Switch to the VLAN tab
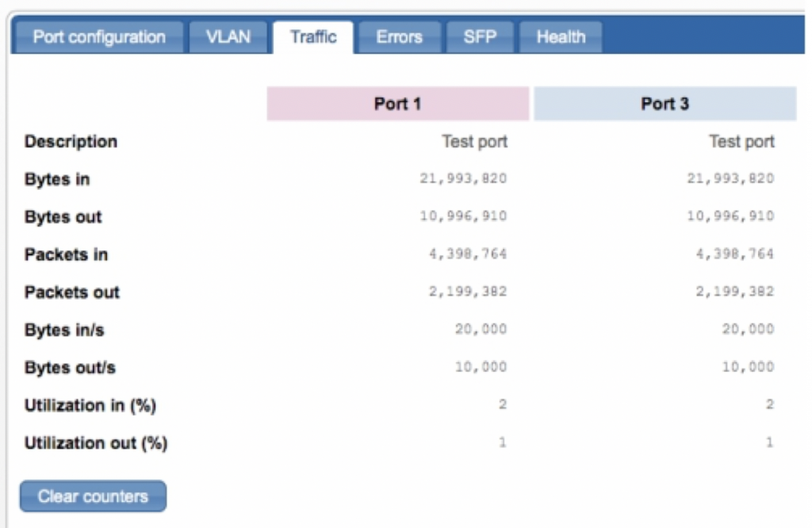The width and height of the screenshot is (812, 528). pyautogui.click(x=228, y=37)
